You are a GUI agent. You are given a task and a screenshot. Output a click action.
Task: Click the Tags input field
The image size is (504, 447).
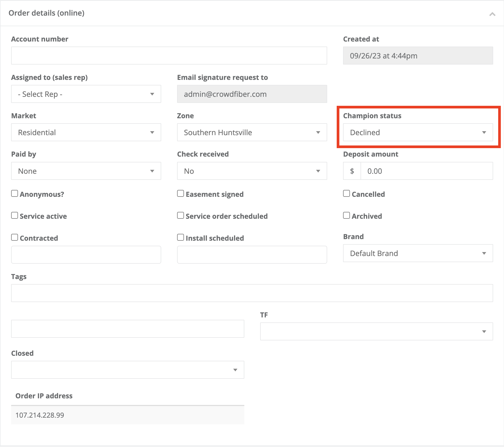[x=252, y=293]
